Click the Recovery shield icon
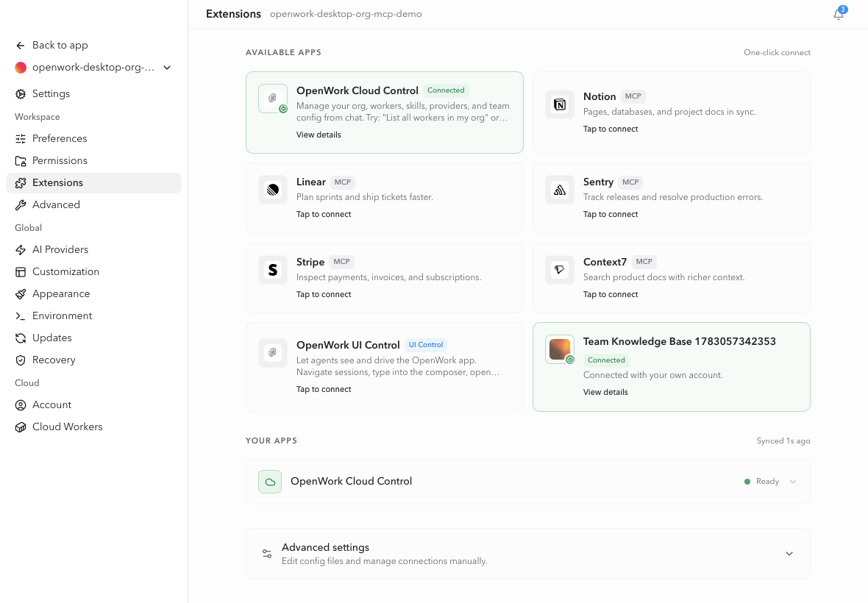 click(x=21, y=360)
